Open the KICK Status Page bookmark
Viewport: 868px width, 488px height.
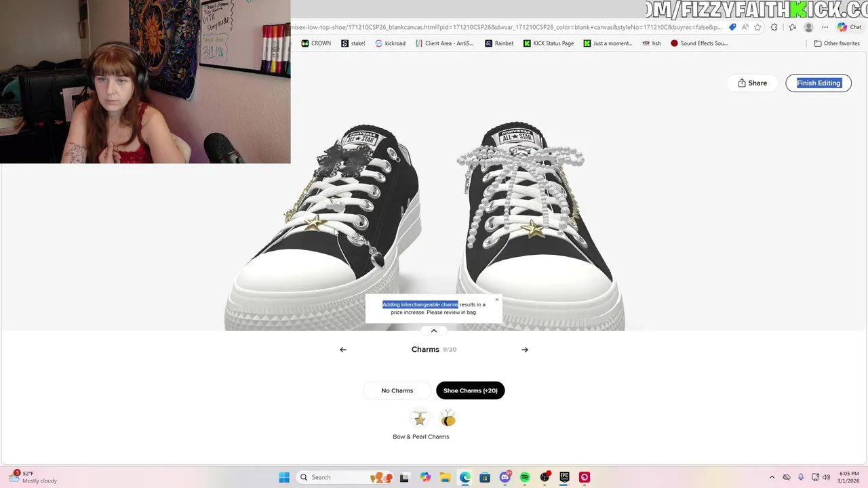[x=549, y=43]
